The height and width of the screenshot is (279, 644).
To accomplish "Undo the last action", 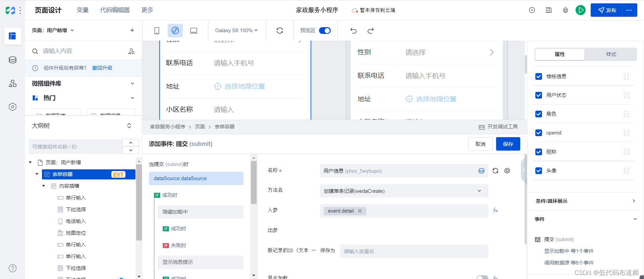I will pos(353,31).
